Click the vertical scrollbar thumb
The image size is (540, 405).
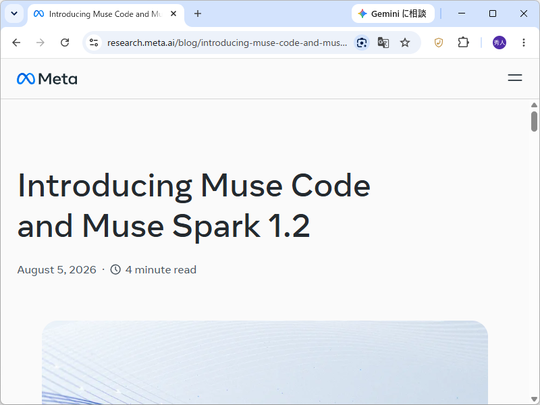tap(534, 121)
